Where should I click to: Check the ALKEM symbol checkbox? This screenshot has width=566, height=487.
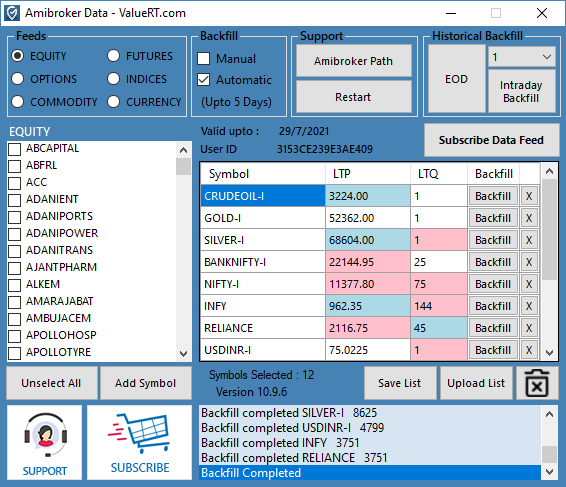[14, 285]
